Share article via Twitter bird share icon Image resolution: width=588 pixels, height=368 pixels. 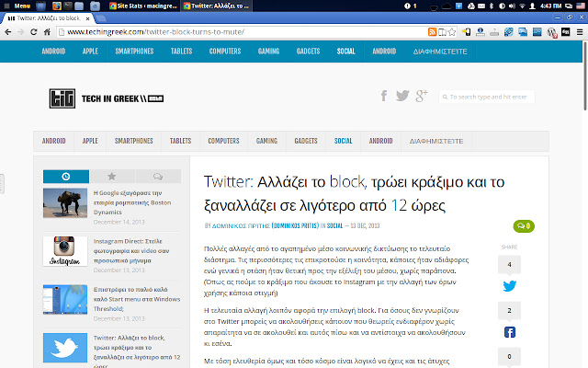[x=509, y=286]
